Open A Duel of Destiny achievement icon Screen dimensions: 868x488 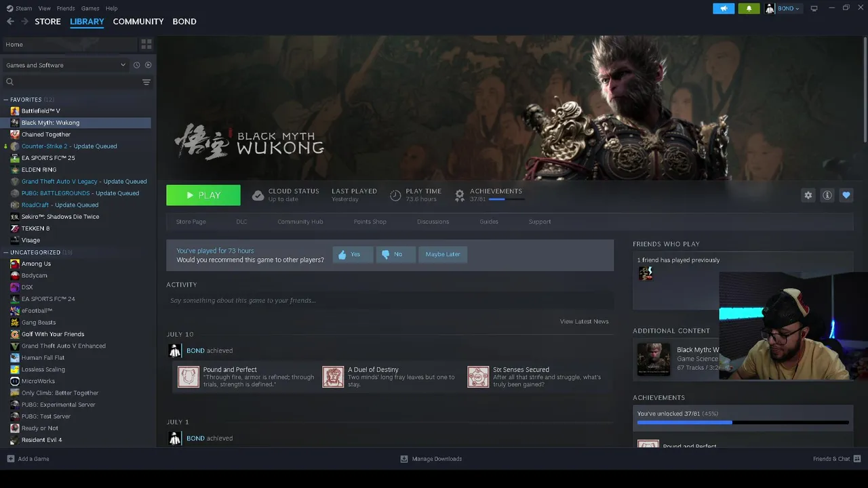click(x=333, y=377)
